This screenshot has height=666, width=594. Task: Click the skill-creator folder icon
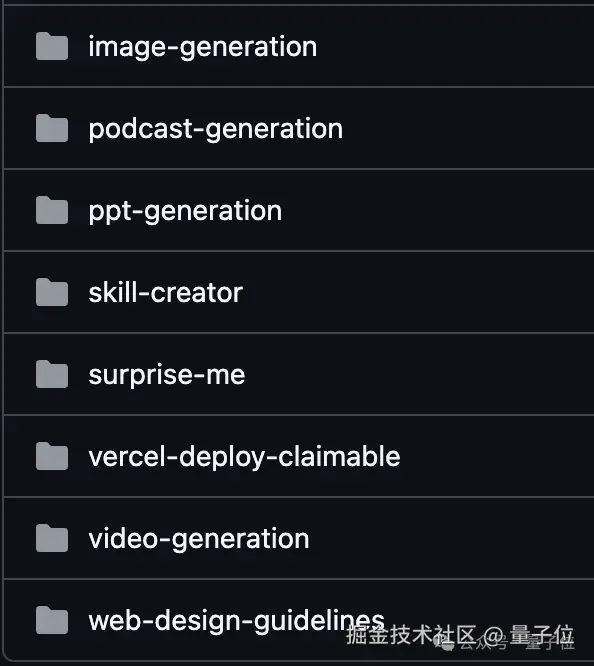[52, 292]
